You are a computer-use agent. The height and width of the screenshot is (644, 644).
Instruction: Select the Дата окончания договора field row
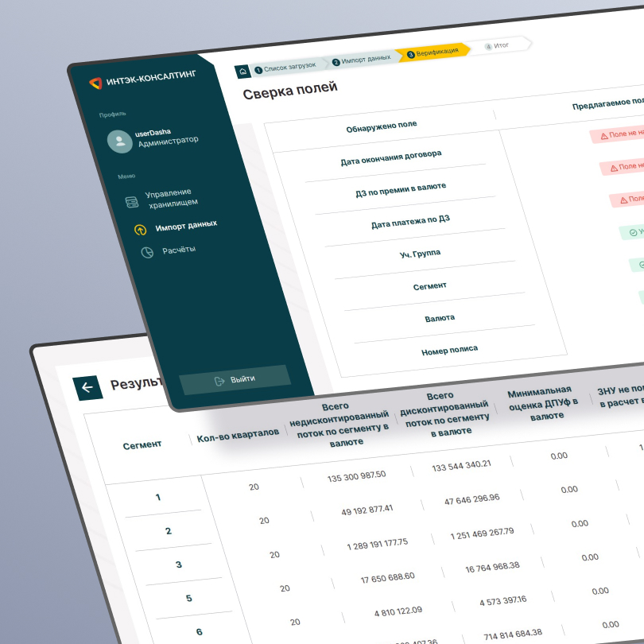391,157
